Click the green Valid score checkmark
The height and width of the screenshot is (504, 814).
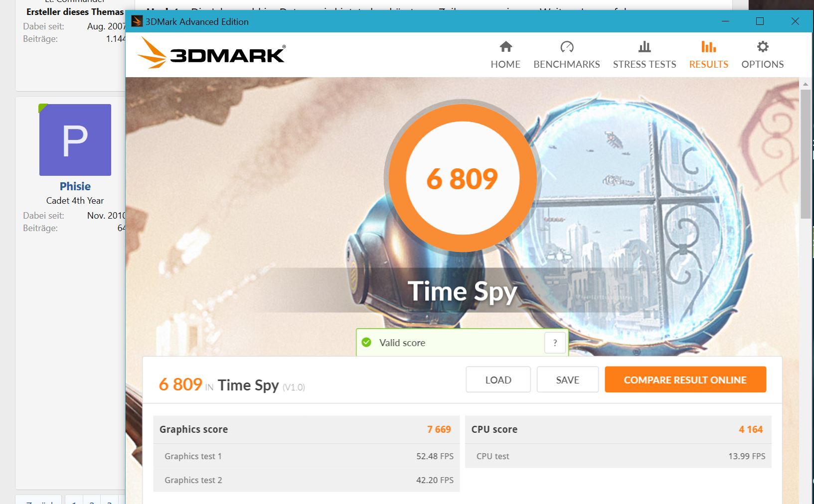click(366, 342)
